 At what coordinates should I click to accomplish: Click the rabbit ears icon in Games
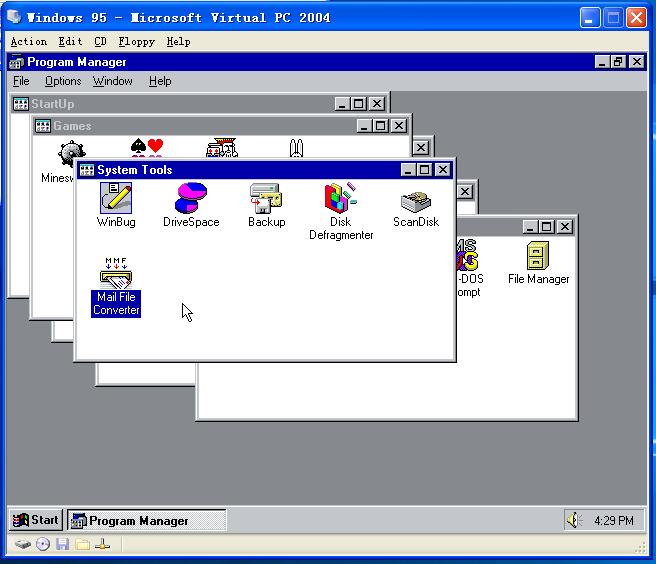[x=296, y=148]
